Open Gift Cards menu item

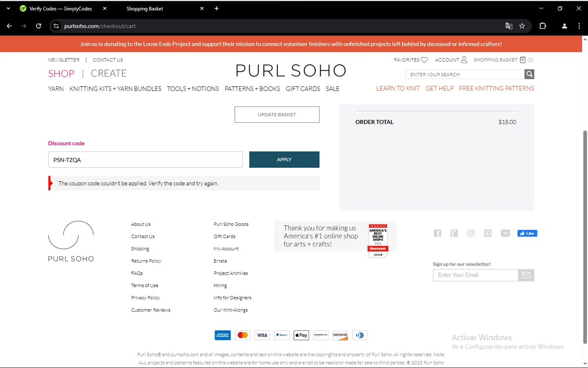pos(303,89)
